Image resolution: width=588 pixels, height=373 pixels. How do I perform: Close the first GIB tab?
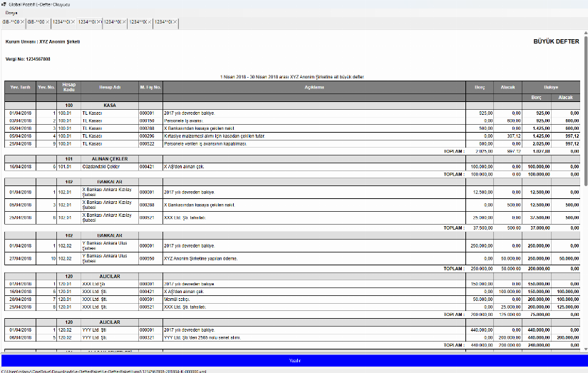pyautogui.click(x=22, y=23)
